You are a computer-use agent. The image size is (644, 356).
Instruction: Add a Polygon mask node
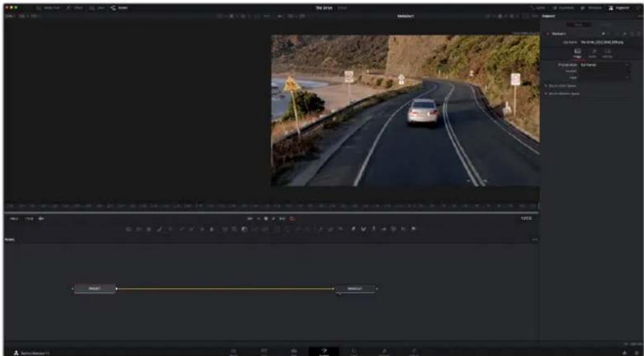pyautogui.click(x=297, y=229)
